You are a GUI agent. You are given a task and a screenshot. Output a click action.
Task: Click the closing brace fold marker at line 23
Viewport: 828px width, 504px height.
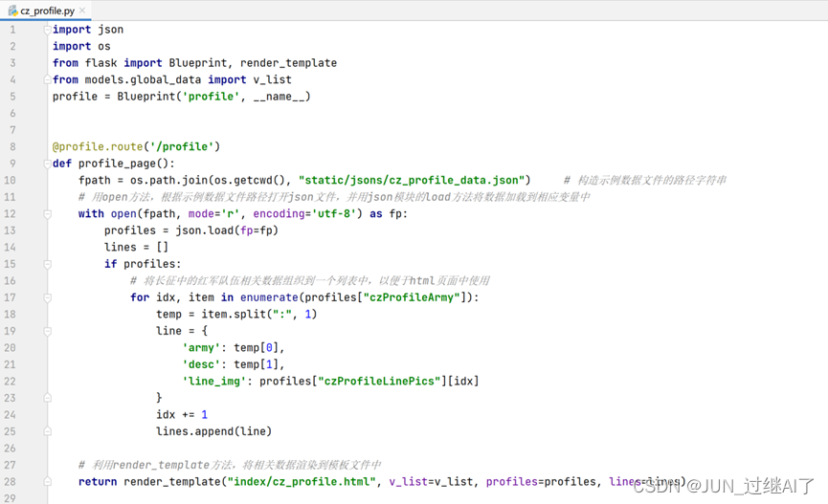47,398
